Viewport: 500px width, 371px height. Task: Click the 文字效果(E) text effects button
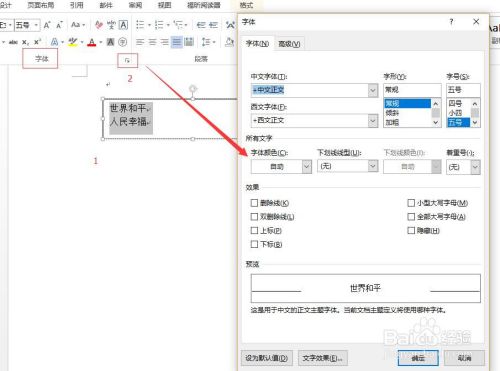(x=323, y=358)
